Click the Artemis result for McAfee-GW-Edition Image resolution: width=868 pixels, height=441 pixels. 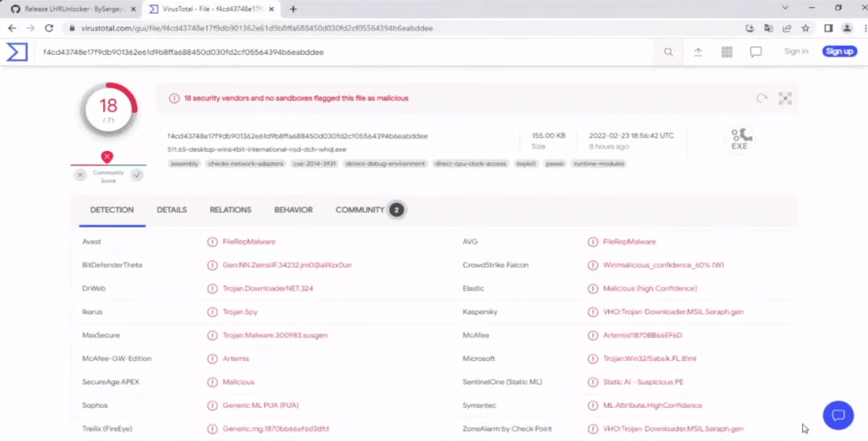(x=236, y=359)
